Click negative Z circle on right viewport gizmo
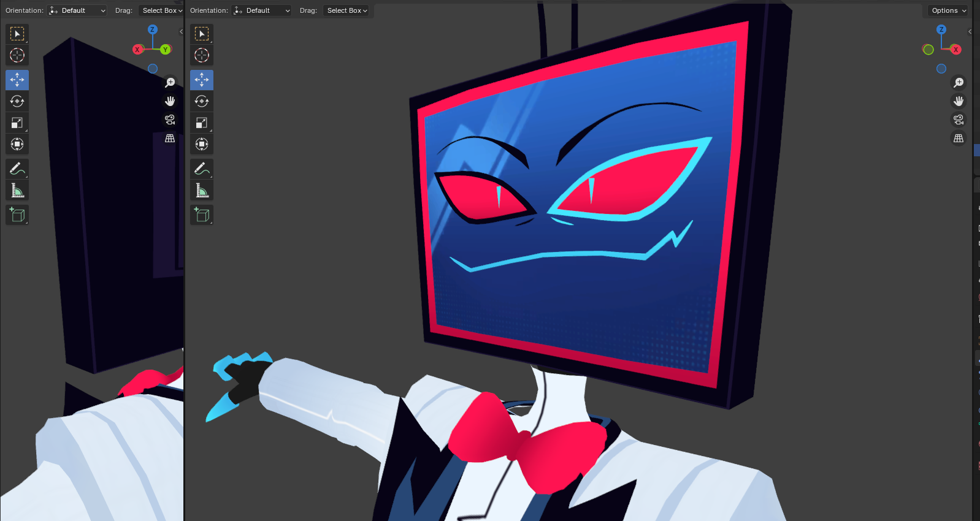Image resolution: width=980 pixels, height=521 pixels. [x=941, y=69]
